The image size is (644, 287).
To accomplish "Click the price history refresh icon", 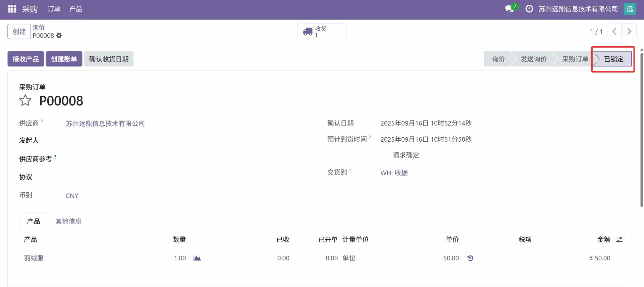I will [x=470, y=258].
